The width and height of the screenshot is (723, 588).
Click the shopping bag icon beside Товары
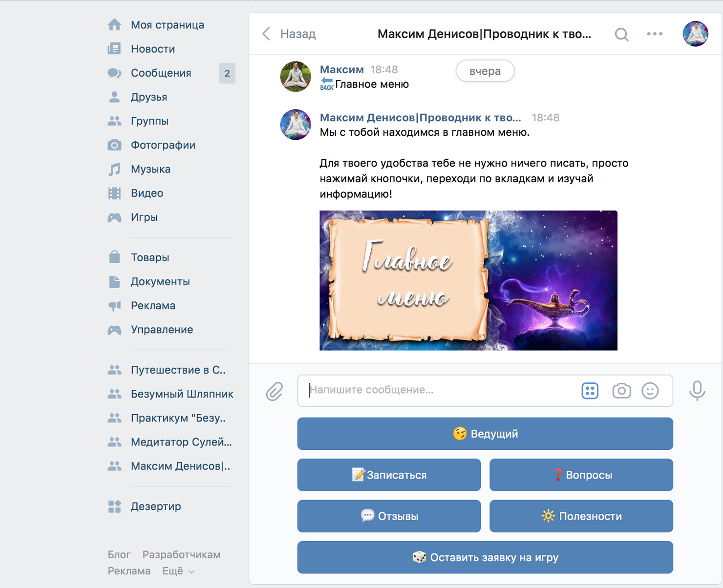click(x=114, y=257)
